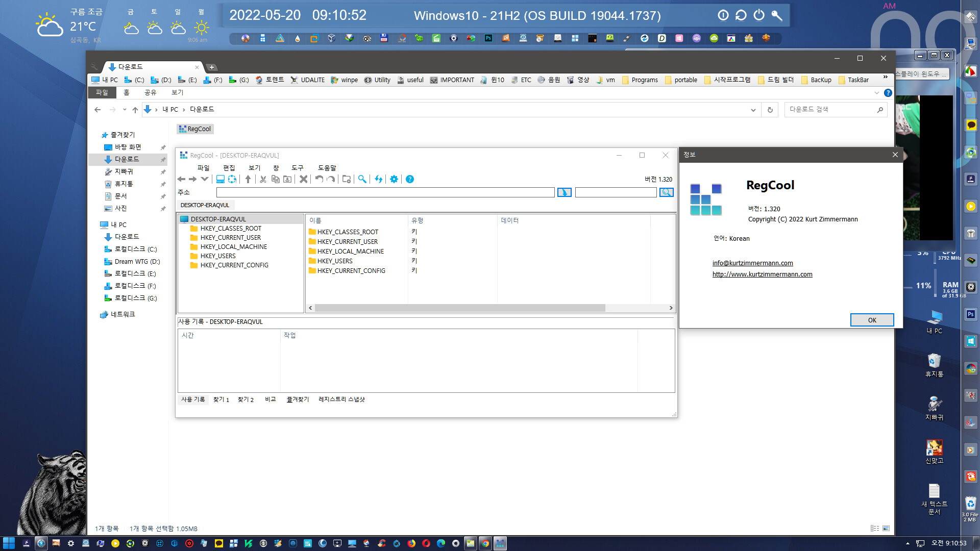Select 바탕 화면 in Explorer quick access
980x551 pixels.
click(x=128, y=147)
